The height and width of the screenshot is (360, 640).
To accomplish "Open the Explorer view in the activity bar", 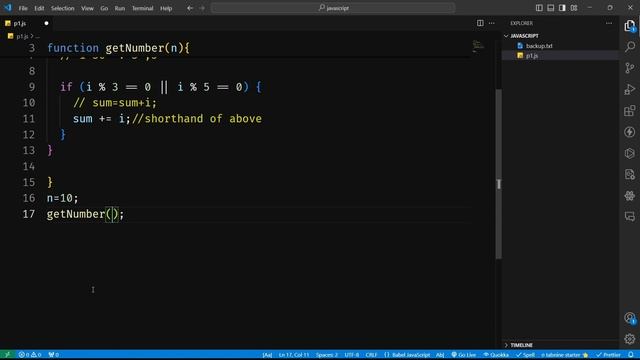I will pos(630,26).
